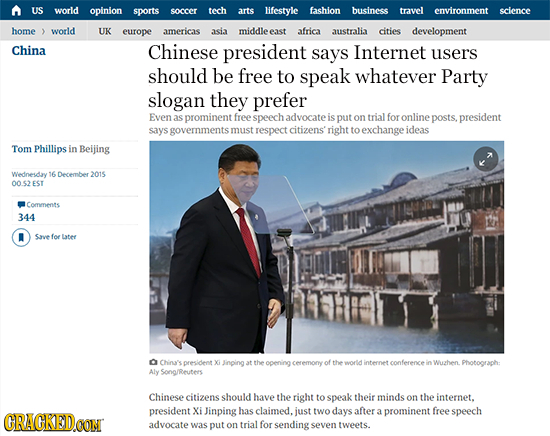
Task: Open the science section
Action: pos(515,11)
